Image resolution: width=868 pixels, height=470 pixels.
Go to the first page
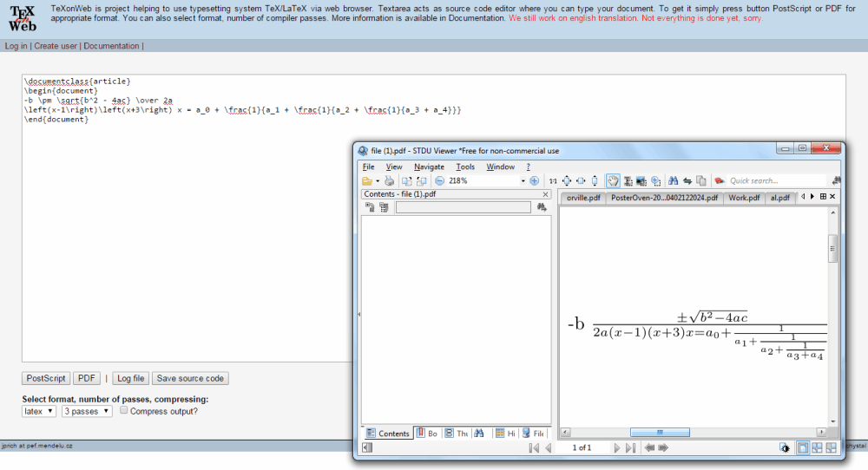point(534,447)
